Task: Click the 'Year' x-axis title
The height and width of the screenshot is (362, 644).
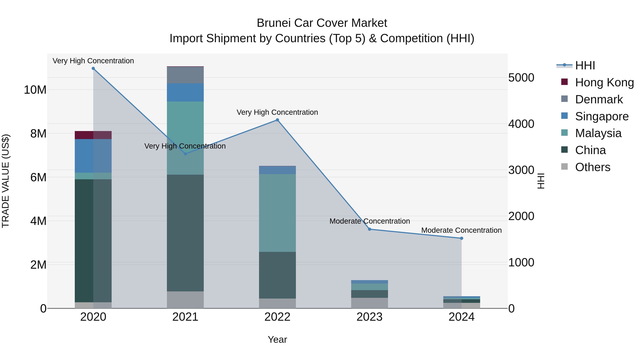Action: [277, 340]
